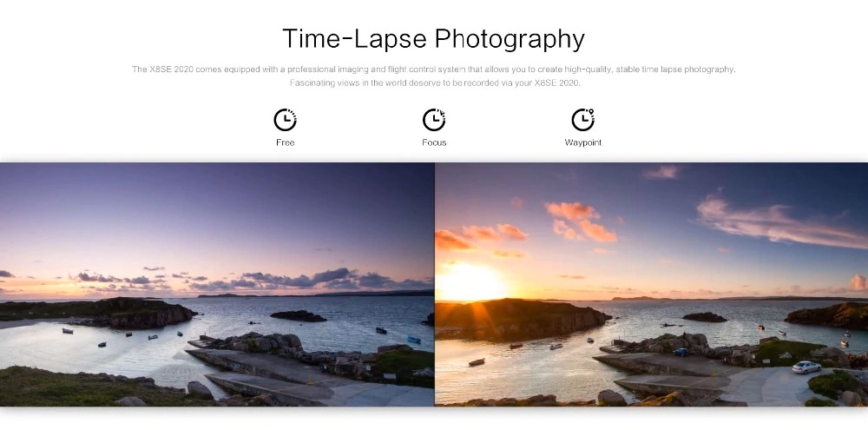Click the Free mode text label
Image resolution: width=868 pixels, height=430 pixels.
tap(285, 142)
